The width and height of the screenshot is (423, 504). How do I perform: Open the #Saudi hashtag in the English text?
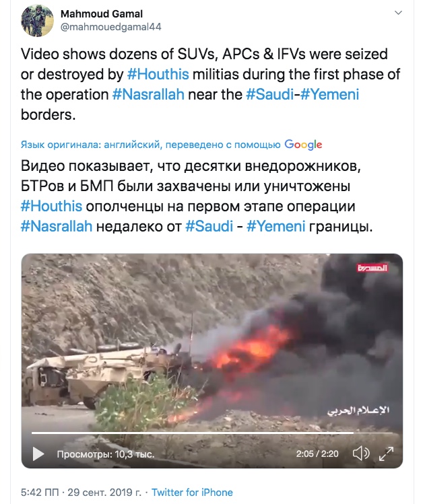tap(270, 94)
